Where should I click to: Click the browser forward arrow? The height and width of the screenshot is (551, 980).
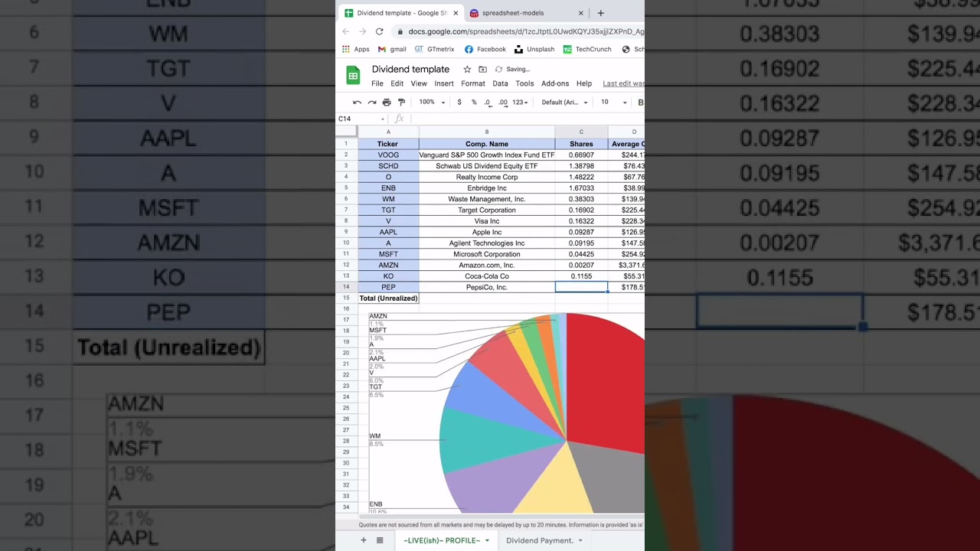tap(362, 31)
